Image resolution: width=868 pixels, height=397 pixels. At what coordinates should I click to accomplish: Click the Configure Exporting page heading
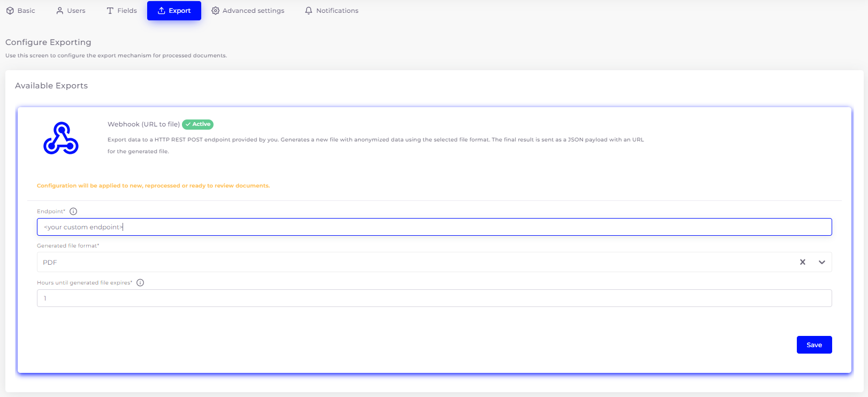(48, 42)
